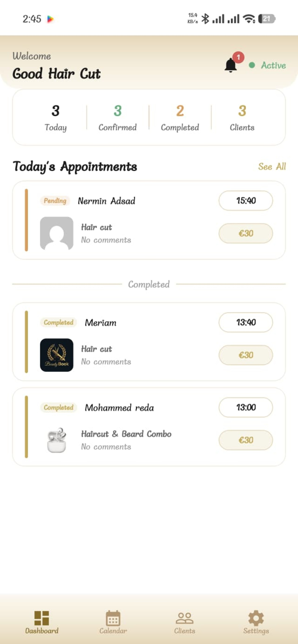The height and width of the screenshot is (644, 298).
Task: Tap the €30 price for Nermin Adsad
Action: click(x=246, y=233)
